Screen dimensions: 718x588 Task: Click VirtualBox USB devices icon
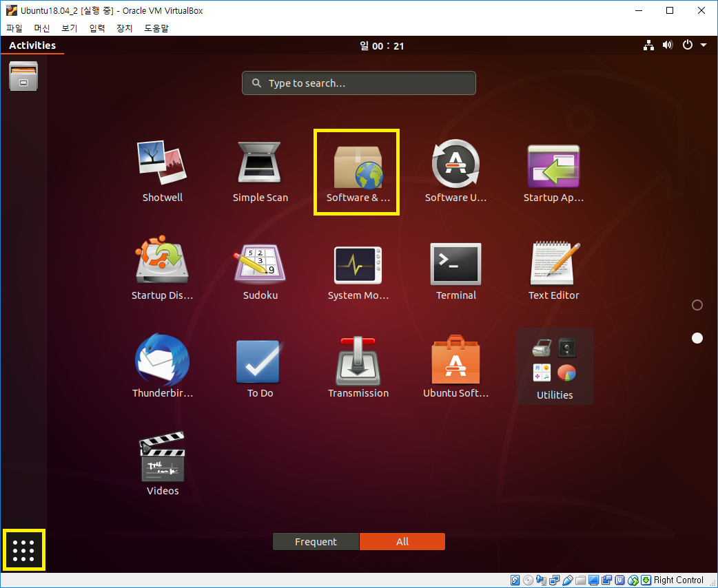click(568, 580)
